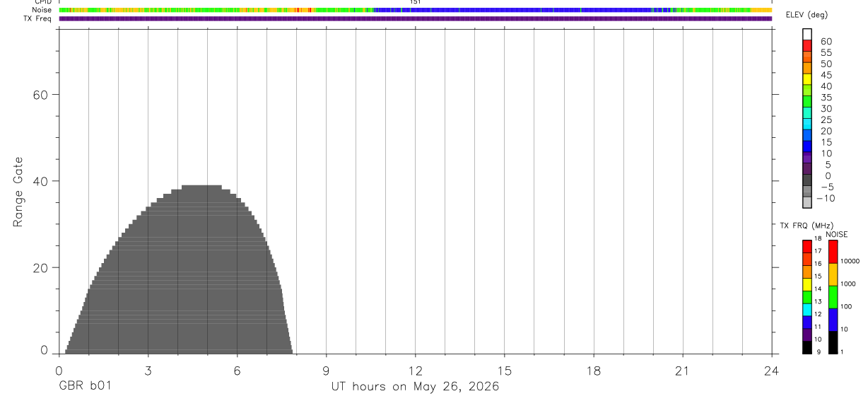The width and height of the screenshot is (868, 401).
Task: Click the "-10" value in ELEV legend
Action: tap(824, 199)
